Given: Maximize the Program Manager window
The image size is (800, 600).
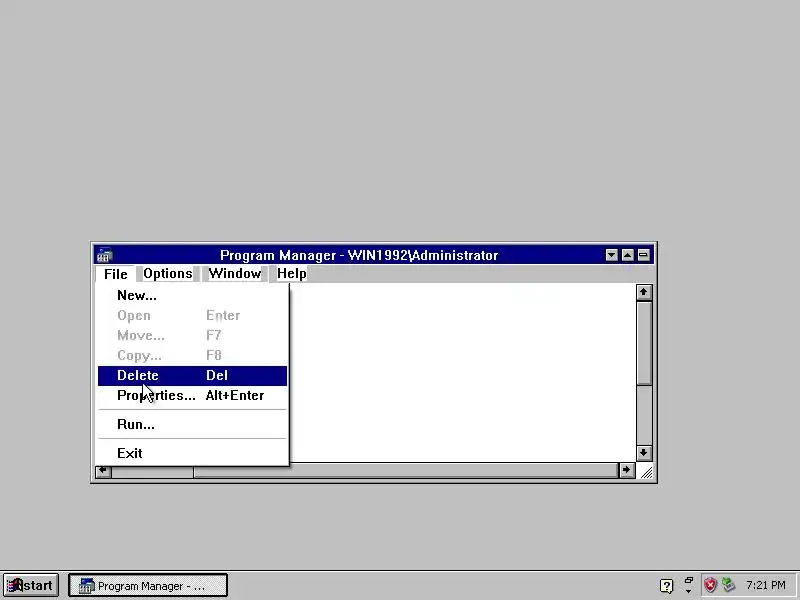Looking at the screenshot, I should (628, 255).
